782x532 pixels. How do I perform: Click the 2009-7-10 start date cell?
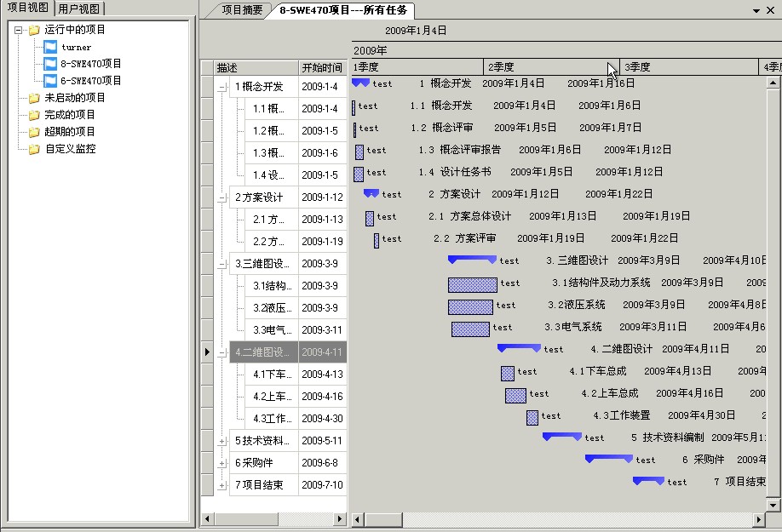(322, 485)
